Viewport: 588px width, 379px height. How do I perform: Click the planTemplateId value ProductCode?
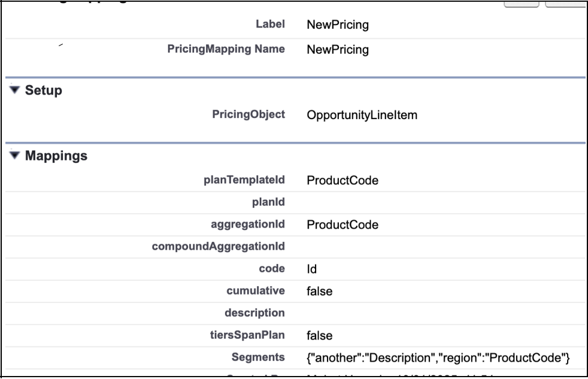pyautogui.click(x=343, y=180)
